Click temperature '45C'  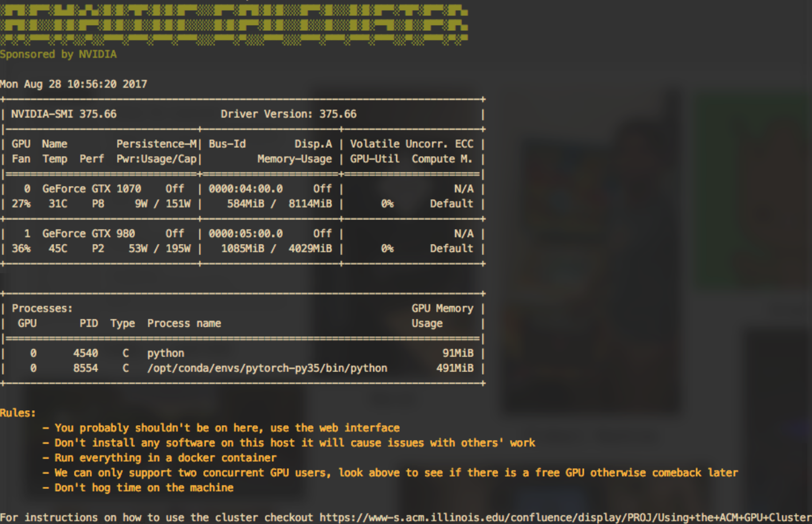tap(58, 248)
